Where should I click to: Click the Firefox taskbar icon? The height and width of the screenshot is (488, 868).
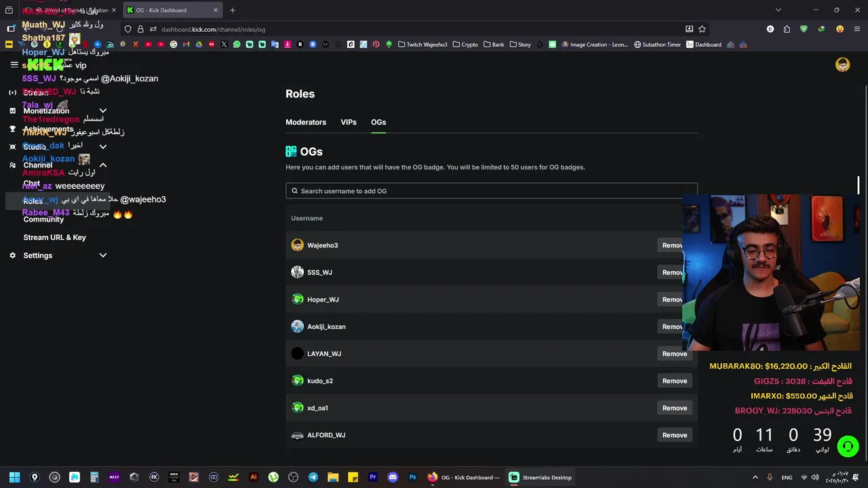(x=433, y=477)
